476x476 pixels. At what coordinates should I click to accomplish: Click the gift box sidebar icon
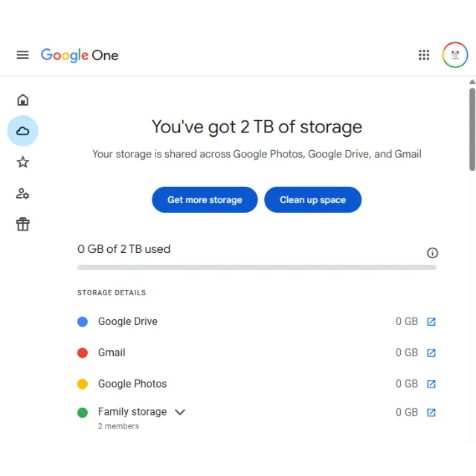tap(23, 225)
